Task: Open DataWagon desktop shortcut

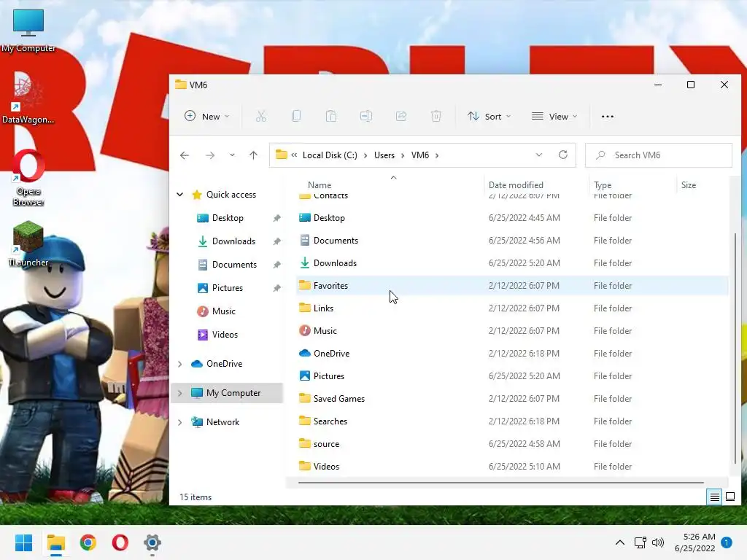Action: pos(28,98)
